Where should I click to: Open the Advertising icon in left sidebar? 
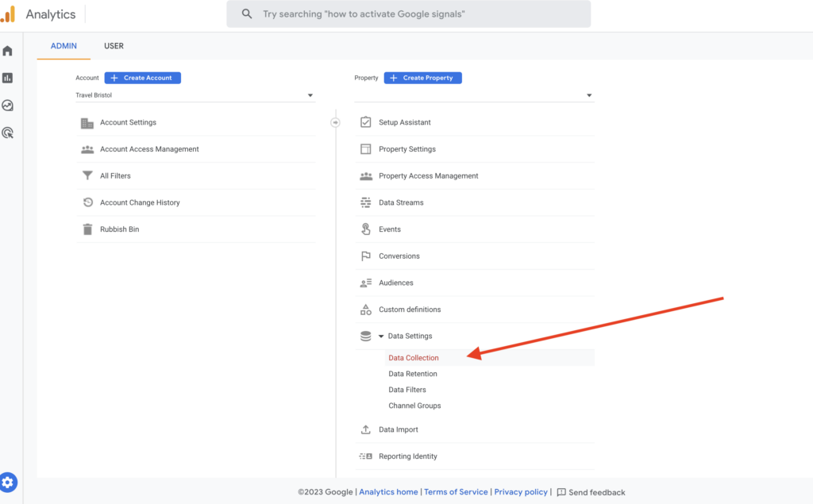[x=7, y=133]
